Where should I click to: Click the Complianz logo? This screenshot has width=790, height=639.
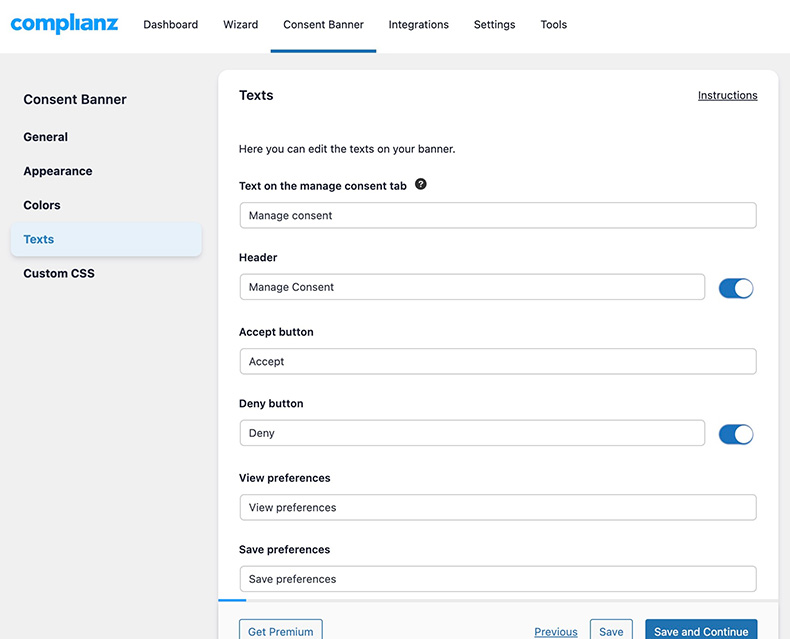(64, 24)
